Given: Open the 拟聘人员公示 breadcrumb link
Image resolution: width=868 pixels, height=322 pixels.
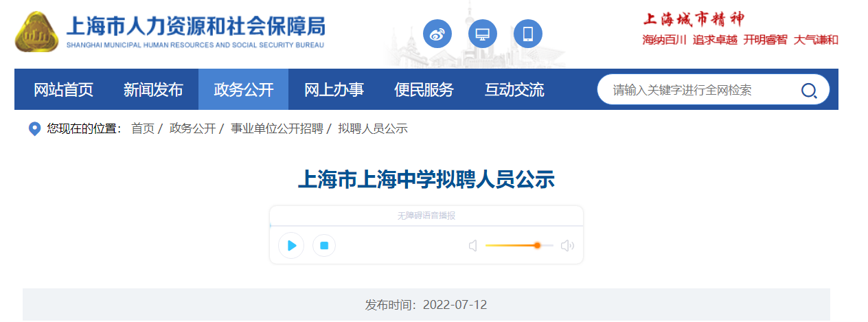Looking at the screenshot, I should (373, 128).
